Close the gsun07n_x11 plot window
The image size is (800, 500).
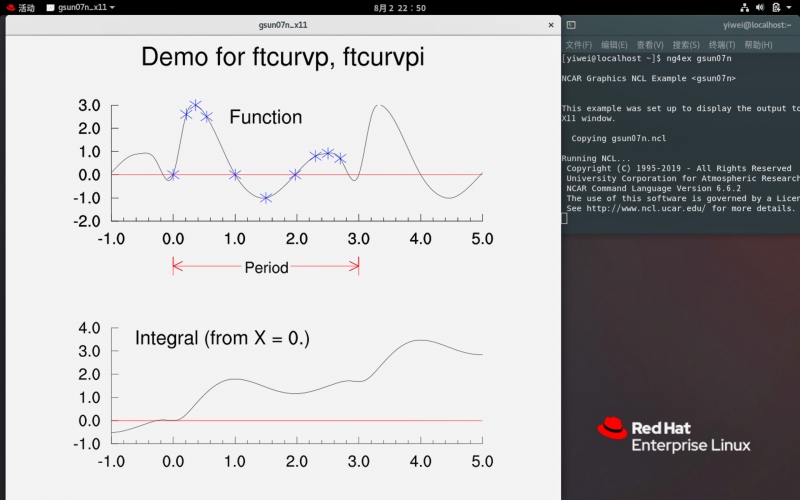[550, 24]
